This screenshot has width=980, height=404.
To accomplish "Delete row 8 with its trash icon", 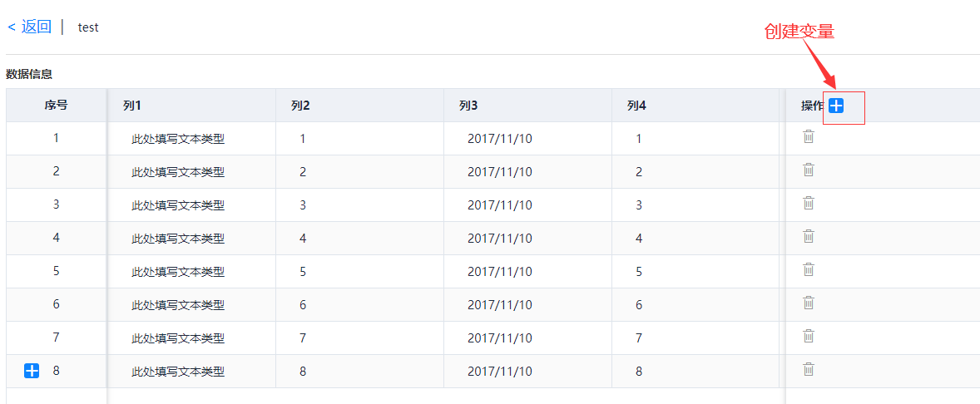I will pyautogui.click(x=808, y=369).
